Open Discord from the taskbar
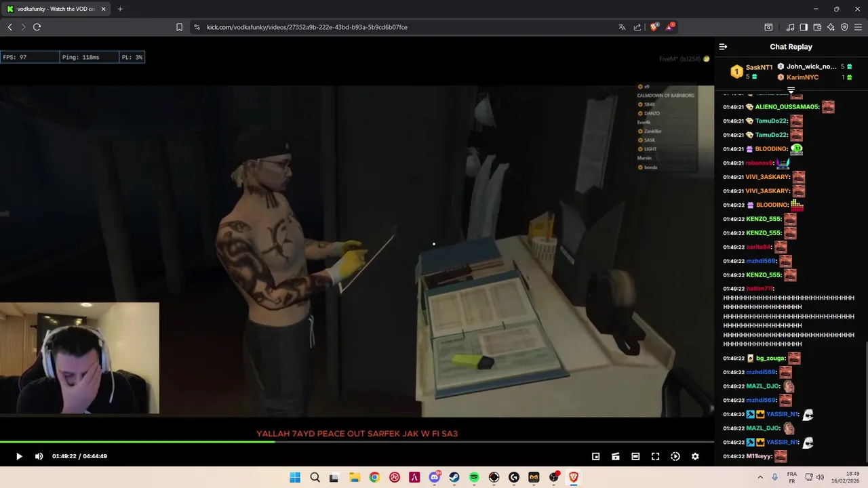This screenshot has height=488, width=868. pos(434,477)
